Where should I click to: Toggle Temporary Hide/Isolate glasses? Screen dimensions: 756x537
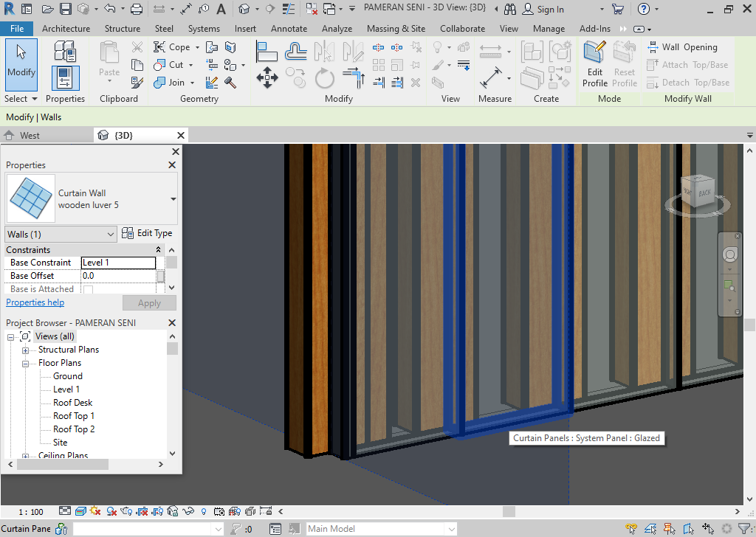(188, 511)
